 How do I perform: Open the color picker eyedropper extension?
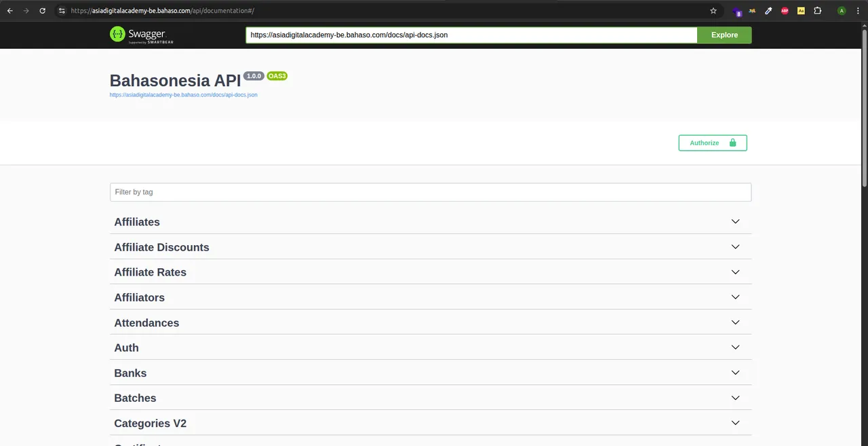(x=768, y=11)
